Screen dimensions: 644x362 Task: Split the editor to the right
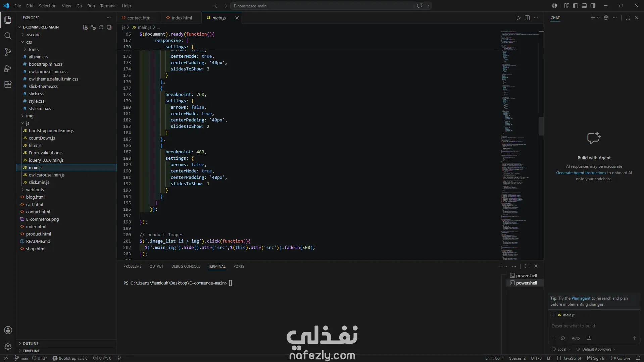tap(527, 18)
